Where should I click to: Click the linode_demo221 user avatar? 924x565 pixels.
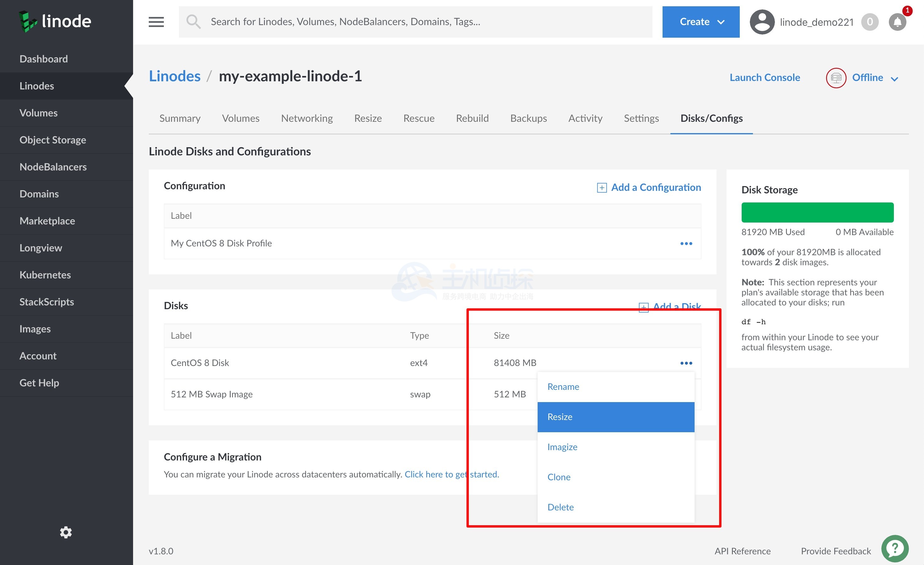click(762, 22)
